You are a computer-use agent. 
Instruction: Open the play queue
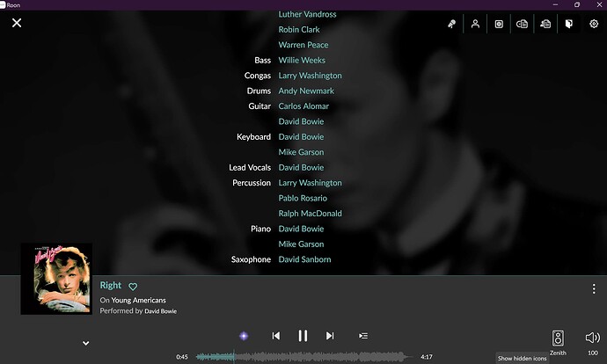(x=363, y=336)
